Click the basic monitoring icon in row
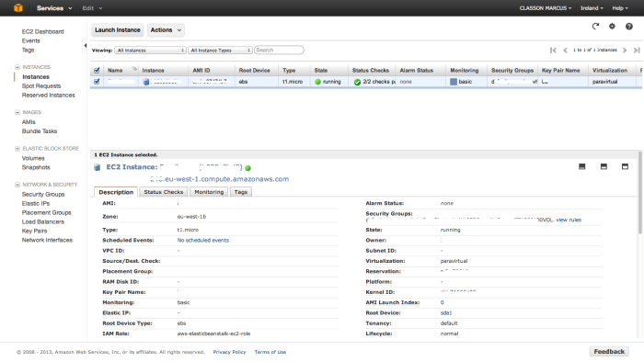 click(x=454, y=82)
